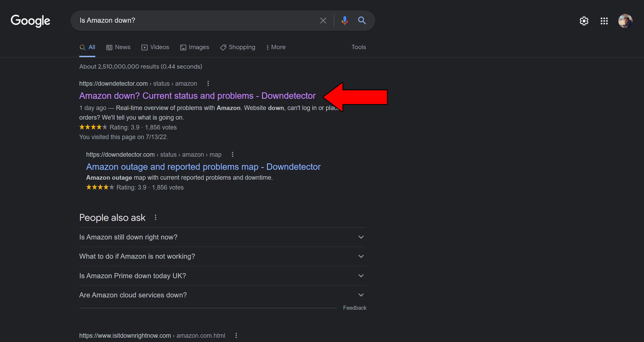The image size is (644, 342).
Task: Switch to the Shopping tab
Action: coord(238,47)
